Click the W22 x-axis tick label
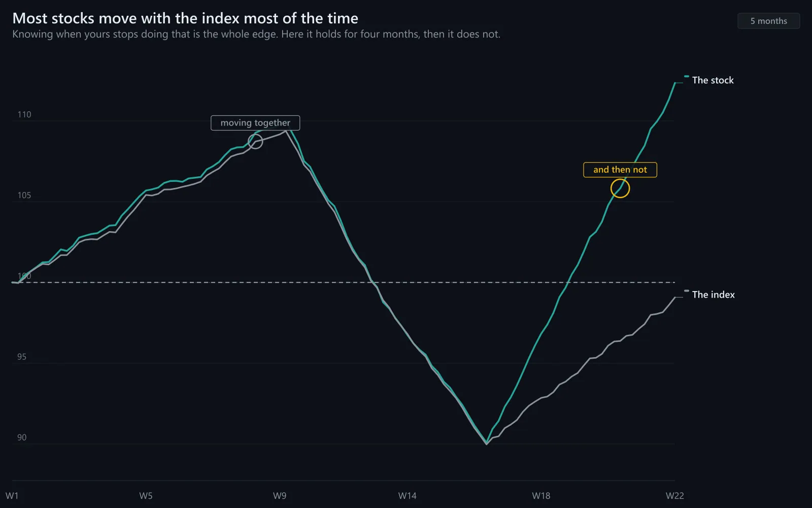812x508 pixels. pyautogui.click(x=675, y=496)
